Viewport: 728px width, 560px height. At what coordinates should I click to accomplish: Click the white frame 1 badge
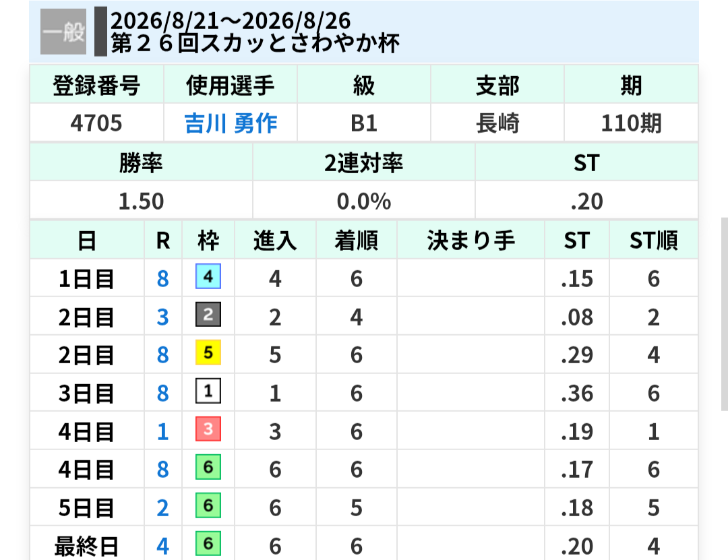click(208, 391)
